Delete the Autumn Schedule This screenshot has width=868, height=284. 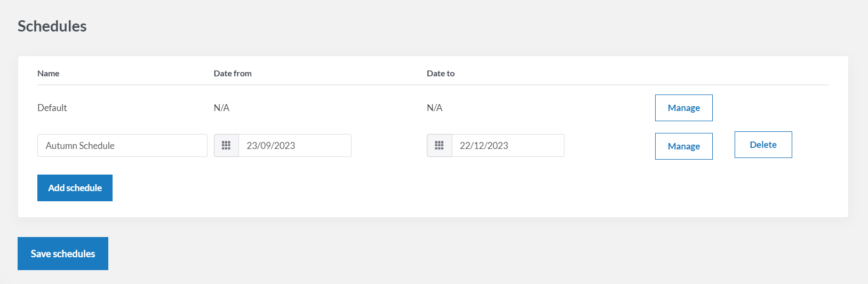pos(763,145)
